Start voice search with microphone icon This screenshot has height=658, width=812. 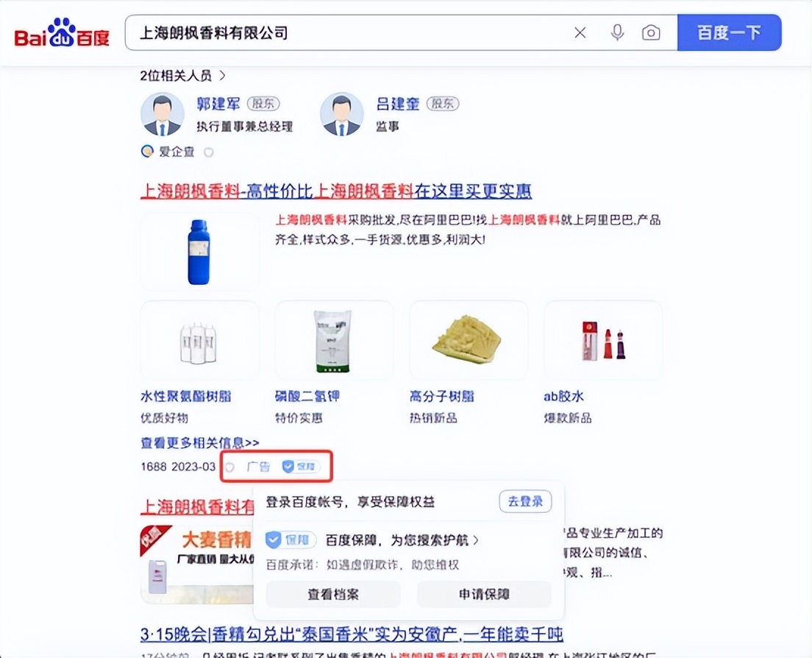(x=617, y=32)
